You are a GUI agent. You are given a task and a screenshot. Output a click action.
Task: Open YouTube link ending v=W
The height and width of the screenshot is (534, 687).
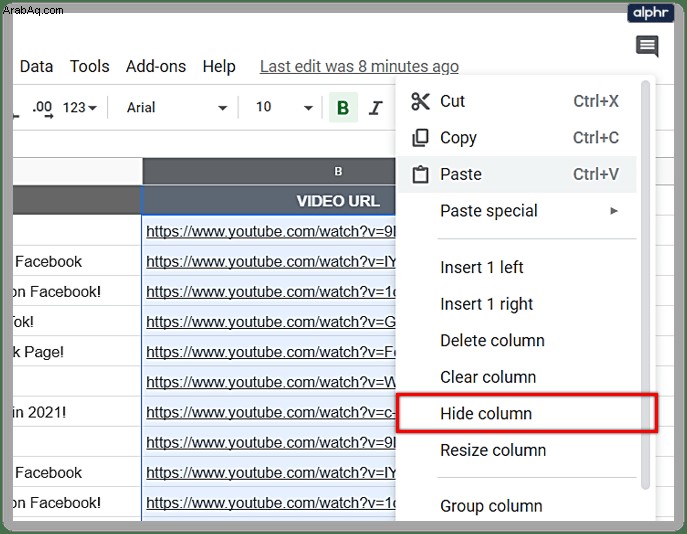click(x=271, y=382)
